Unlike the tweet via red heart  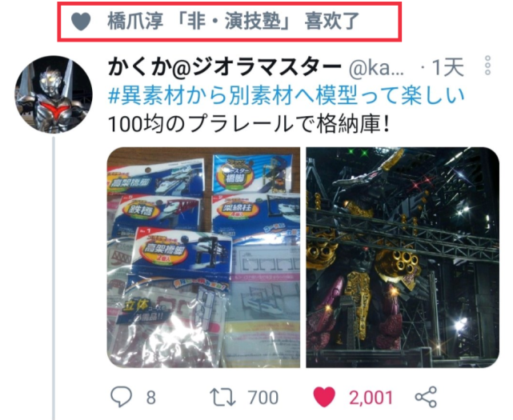point(324,397)
